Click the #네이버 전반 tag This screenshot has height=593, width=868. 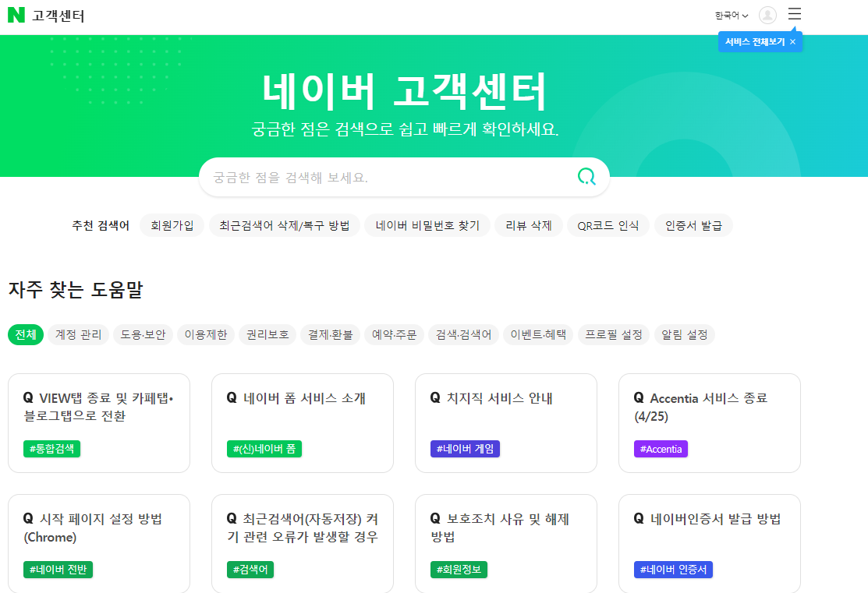[x=58, y=569]
